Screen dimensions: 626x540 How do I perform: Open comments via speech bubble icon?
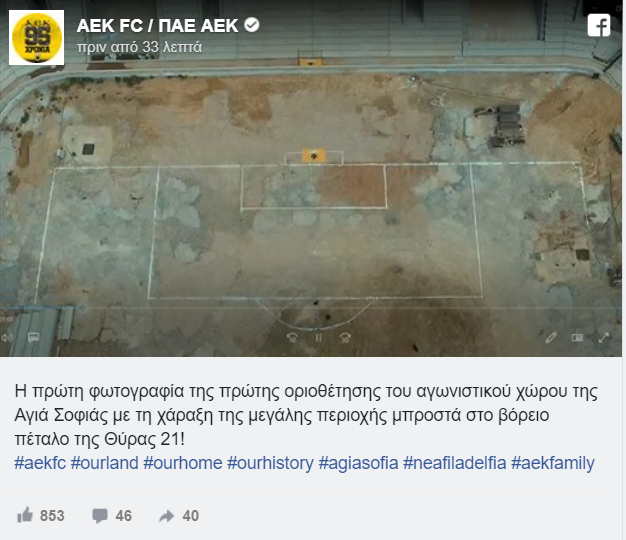(x=100, y=516)
